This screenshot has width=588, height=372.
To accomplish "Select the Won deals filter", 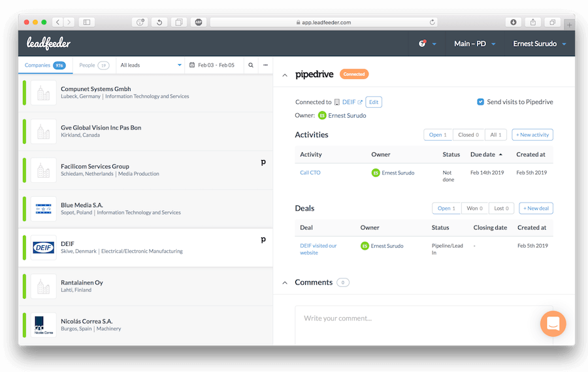I will (475, 209).
